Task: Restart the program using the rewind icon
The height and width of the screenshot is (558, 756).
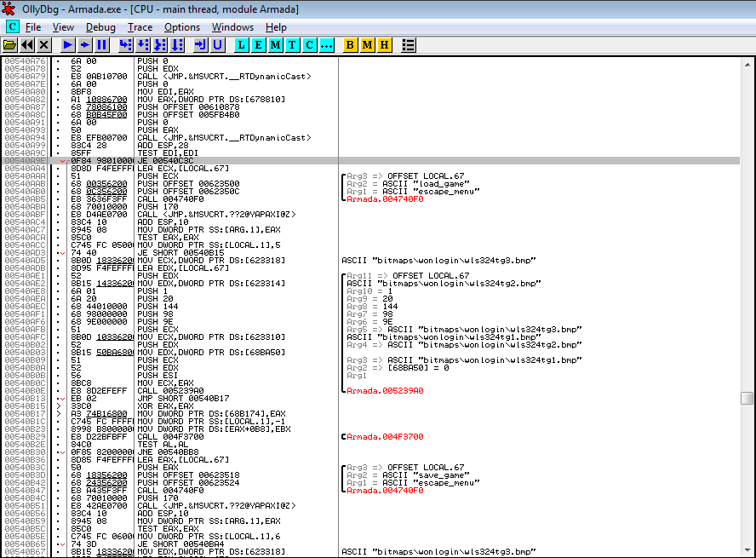Action: tap(27, 45)
